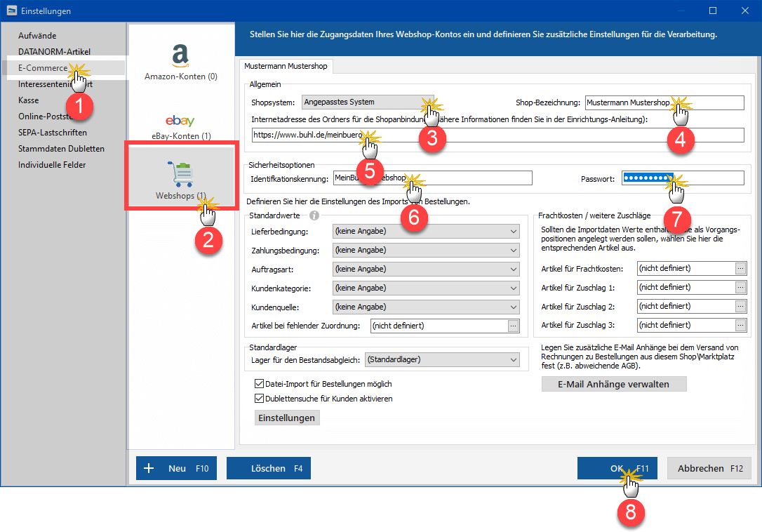Image resolution: width=762 pixels, height=532 pixels.
Task: Open the Amazon-Konten section
Action: coord(181,62)
